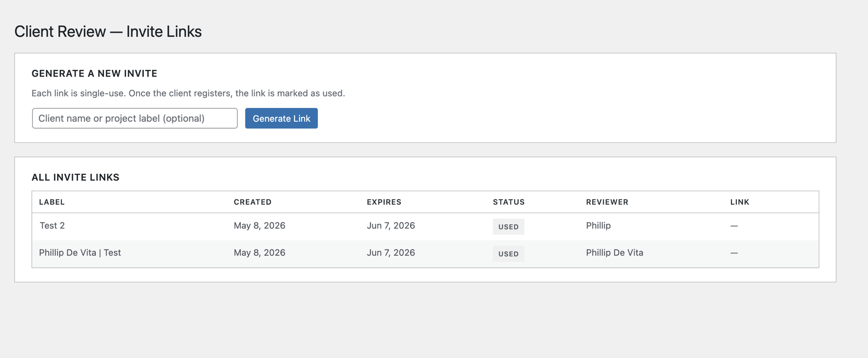This screenshot has height=358, width=868.
Task: Click the link dash in Test 2 row
Action: coord(734,226)
